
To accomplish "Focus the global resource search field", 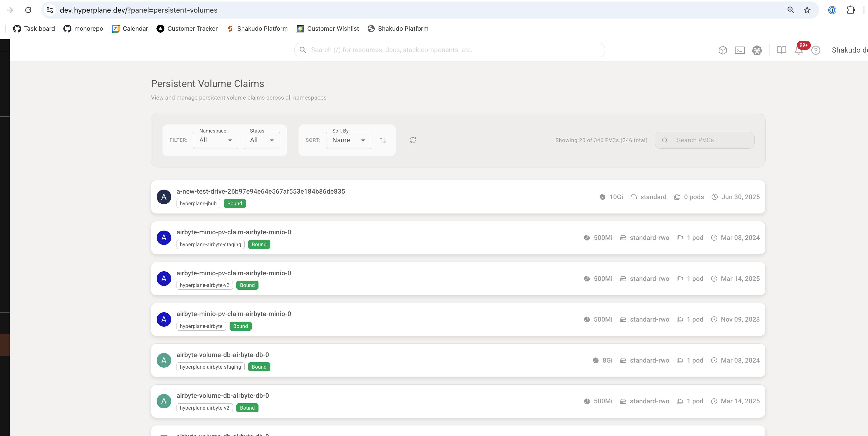I will coord(450,50).
